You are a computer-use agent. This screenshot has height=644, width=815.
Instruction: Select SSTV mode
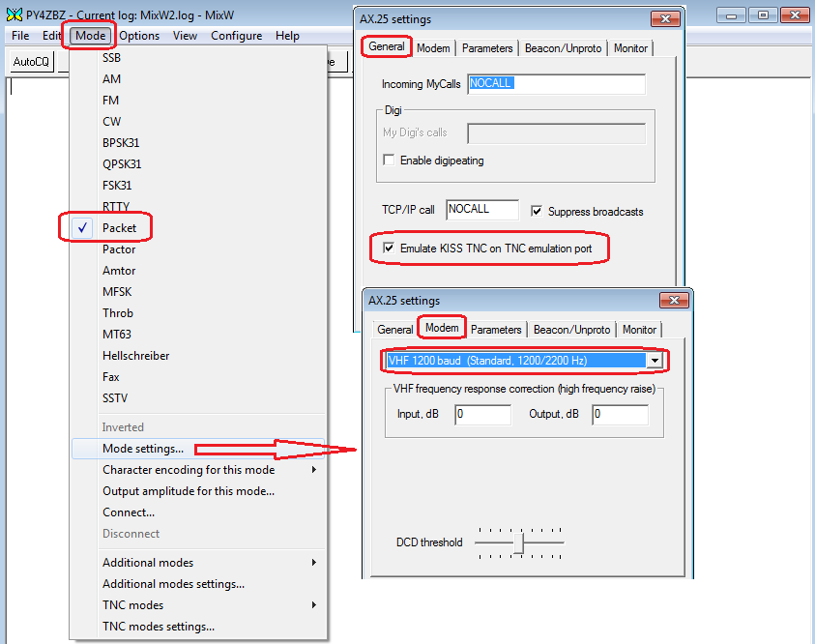click(x=198, y=398)
